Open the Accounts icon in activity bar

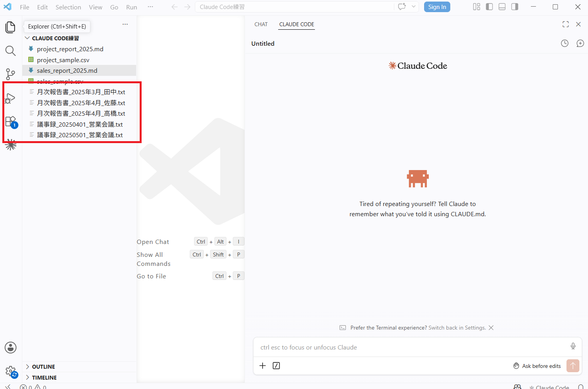pos(11,348)
